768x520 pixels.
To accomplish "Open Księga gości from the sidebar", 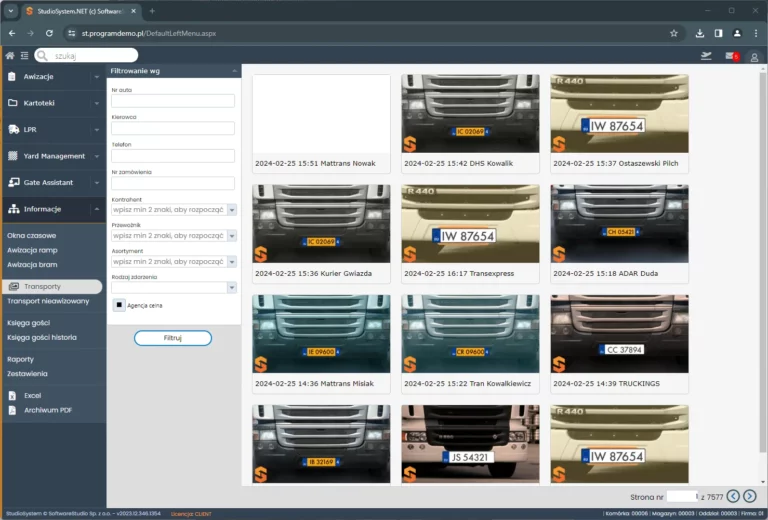I will coord(28,323).
